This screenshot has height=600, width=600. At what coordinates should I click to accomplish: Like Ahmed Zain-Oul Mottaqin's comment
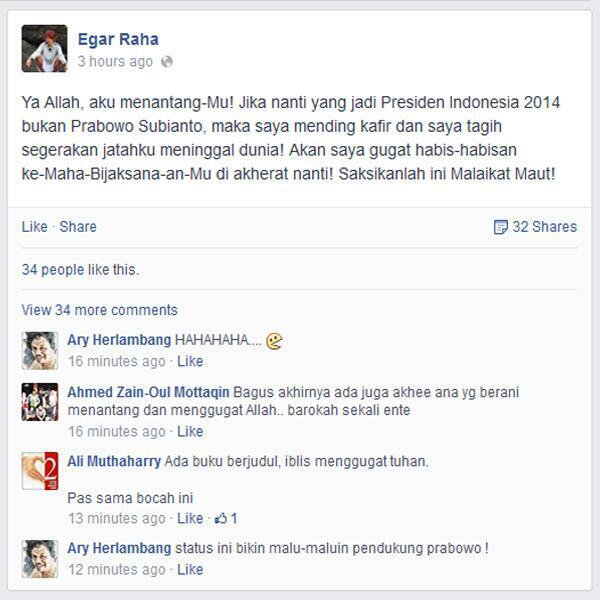point(190,432)
